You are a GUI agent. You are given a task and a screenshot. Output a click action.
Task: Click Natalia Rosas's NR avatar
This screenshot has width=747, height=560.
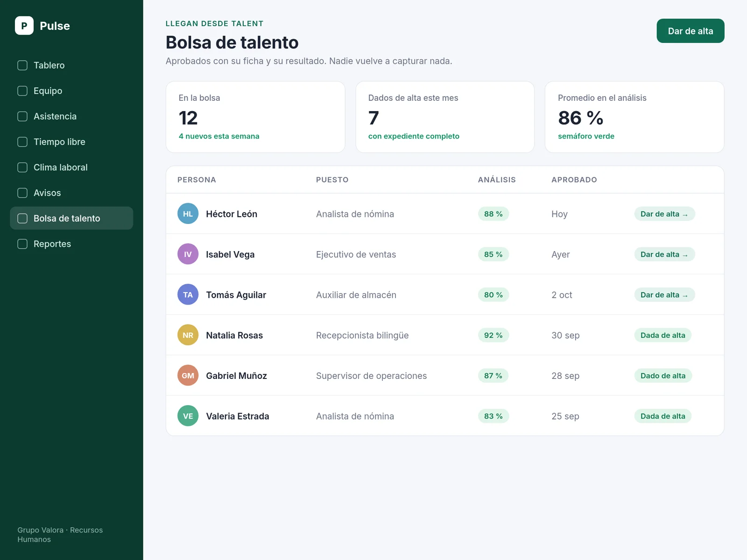tap(188, 335)
